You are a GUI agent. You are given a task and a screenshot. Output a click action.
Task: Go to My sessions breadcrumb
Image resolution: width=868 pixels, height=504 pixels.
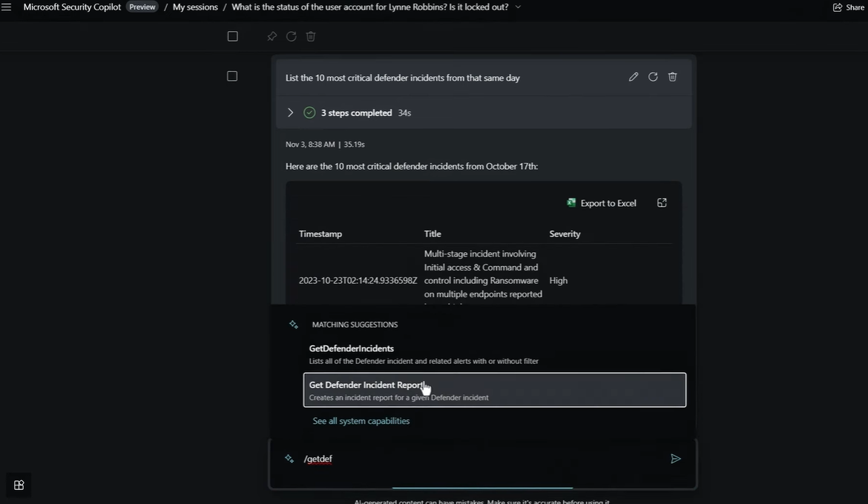pyautogui.click(x=195, y=7)
